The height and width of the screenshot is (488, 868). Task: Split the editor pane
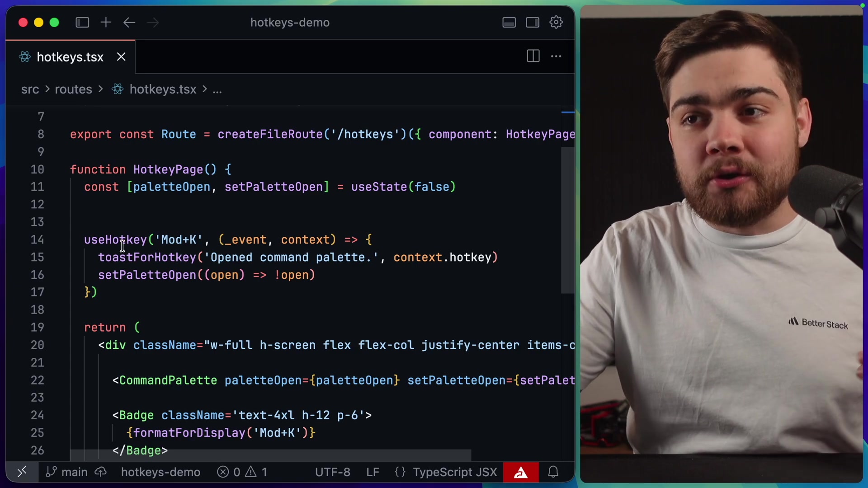tap(533, 56)
